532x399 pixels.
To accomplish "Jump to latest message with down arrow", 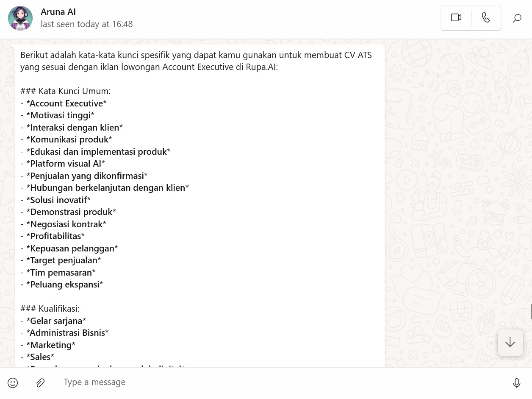I will (x=510, y=342).
